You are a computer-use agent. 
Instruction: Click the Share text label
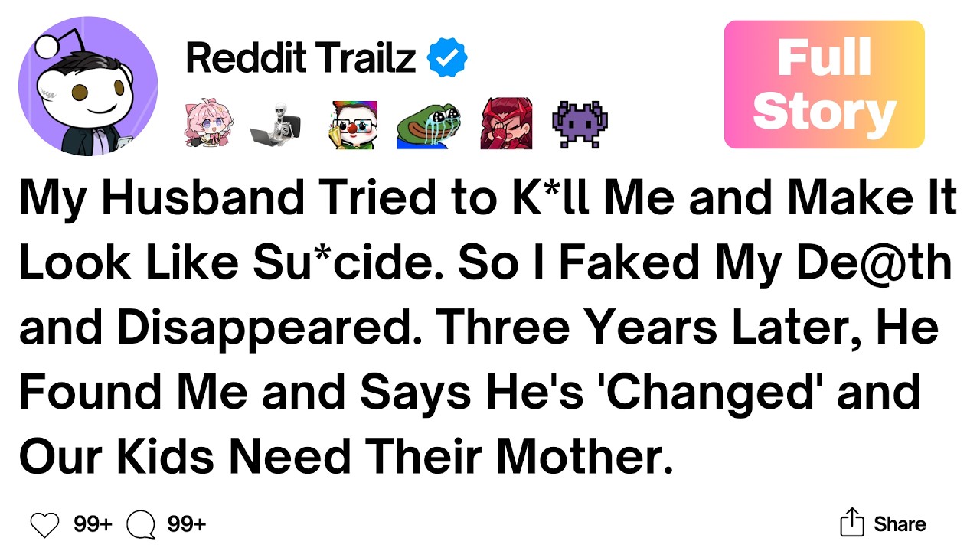[900, 525]
